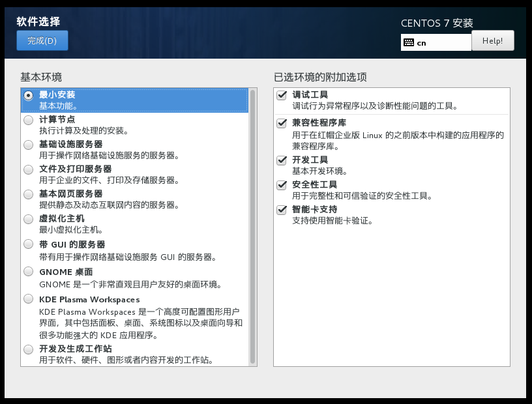Click 调试行为异常程序 description text
The width and height of the screenshot is (532, 404).
pyautogui.click(x=376, y=106)
